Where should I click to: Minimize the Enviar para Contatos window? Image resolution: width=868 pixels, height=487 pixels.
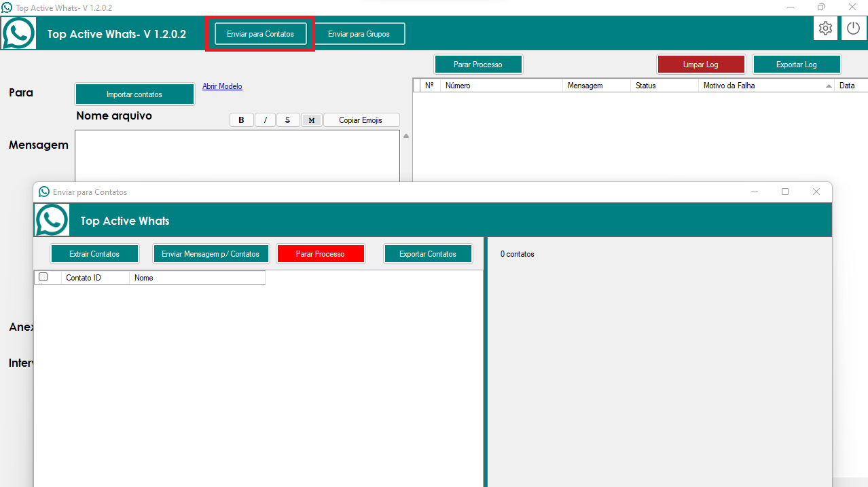tap(755, 192)
